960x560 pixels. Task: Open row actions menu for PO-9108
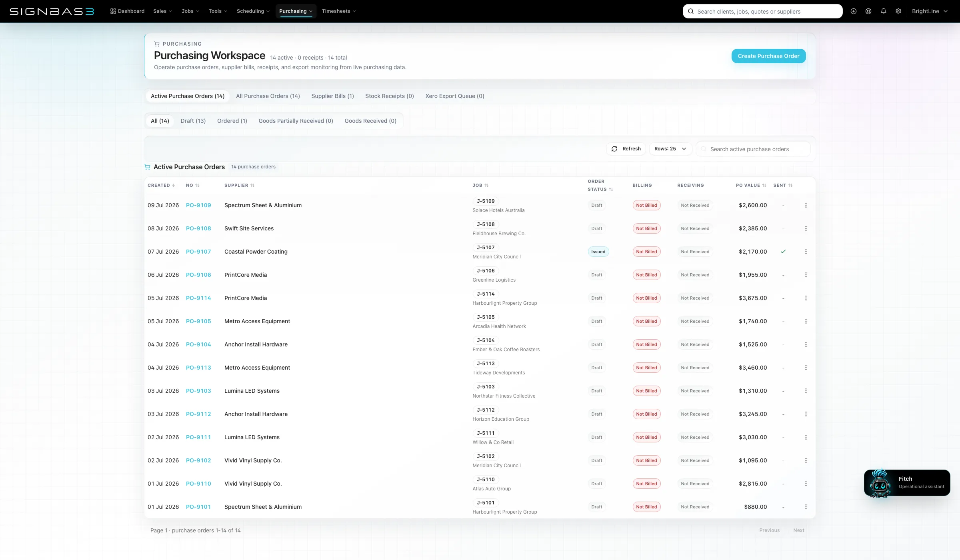coord(806,228)
